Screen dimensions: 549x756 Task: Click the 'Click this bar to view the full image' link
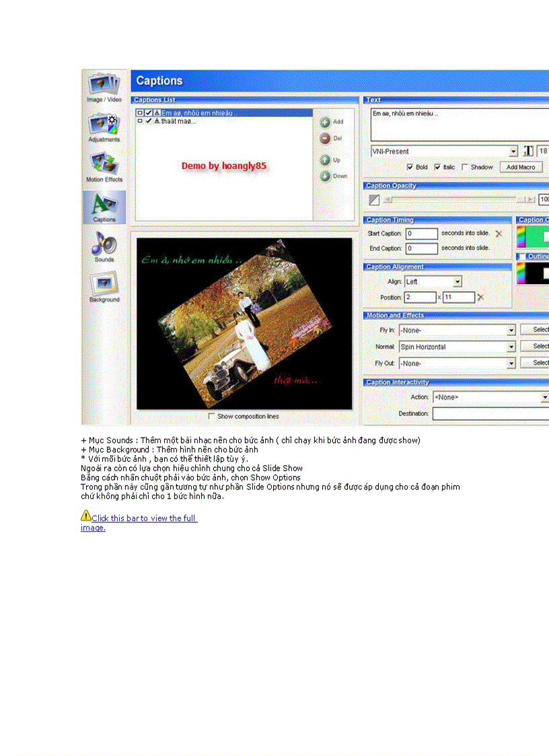139,518
